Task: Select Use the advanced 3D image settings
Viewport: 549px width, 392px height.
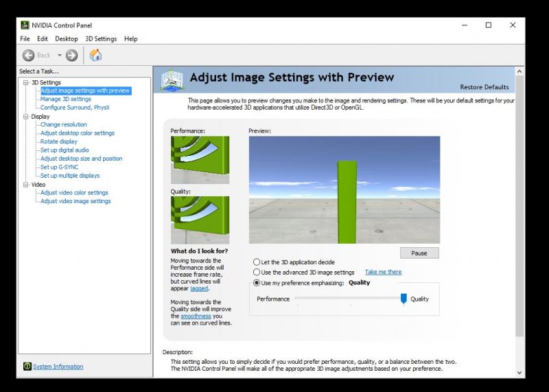Action: coord(257,272)
